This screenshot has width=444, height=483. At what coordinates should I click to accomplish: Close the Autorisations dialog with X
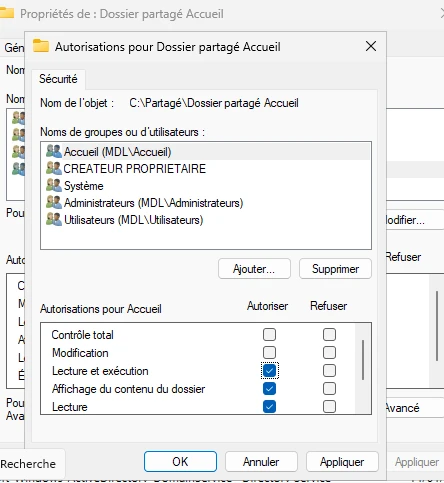(x=371, y=46)
